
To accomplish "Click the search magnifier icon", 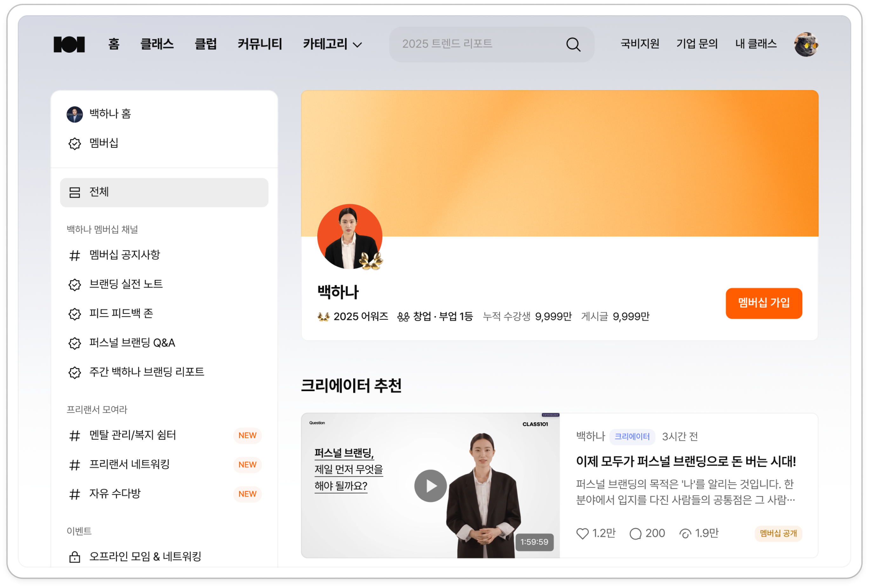I will (x=573, y=44).
